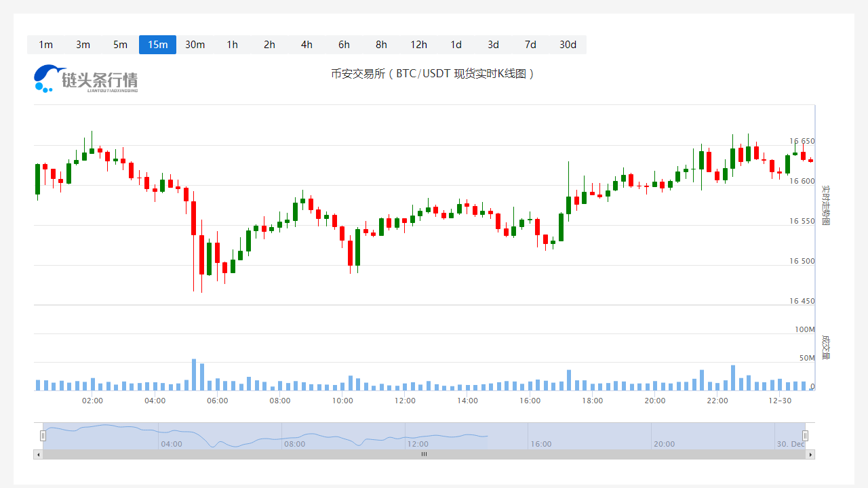Select the 1h timeframe
Screen dimensions: 868x488
coord(232,45)
